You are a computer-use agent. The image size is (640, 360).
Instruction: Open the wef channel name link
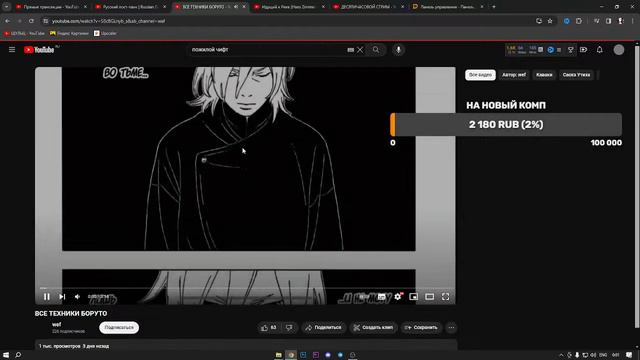56,324
